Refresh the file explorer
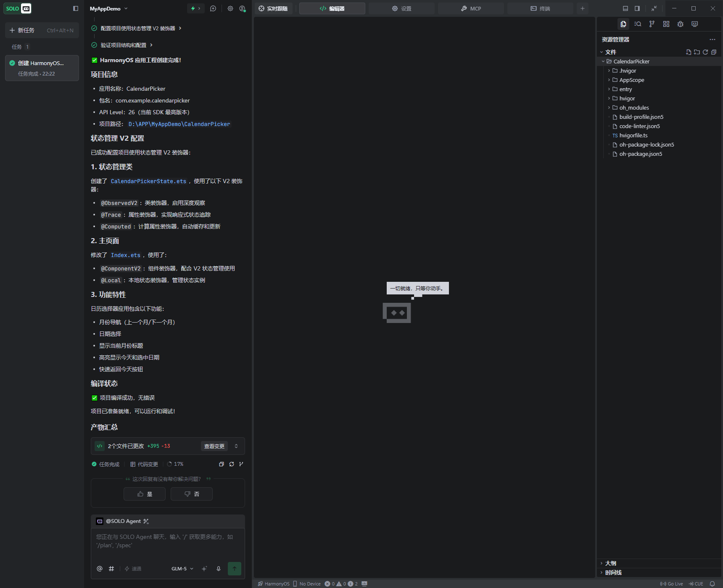The width and height of the screenshot is (723, 588). point(705,52)
